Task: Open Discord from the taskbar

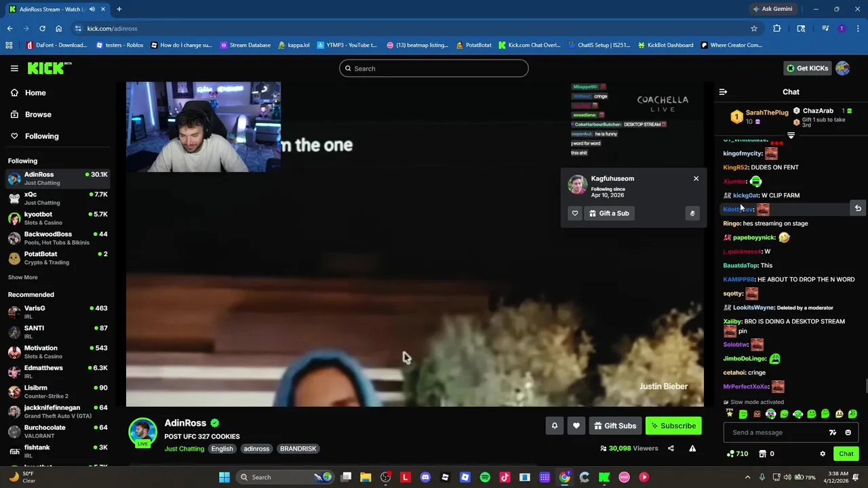Action: pyautogui.click(x=425, y=477)
